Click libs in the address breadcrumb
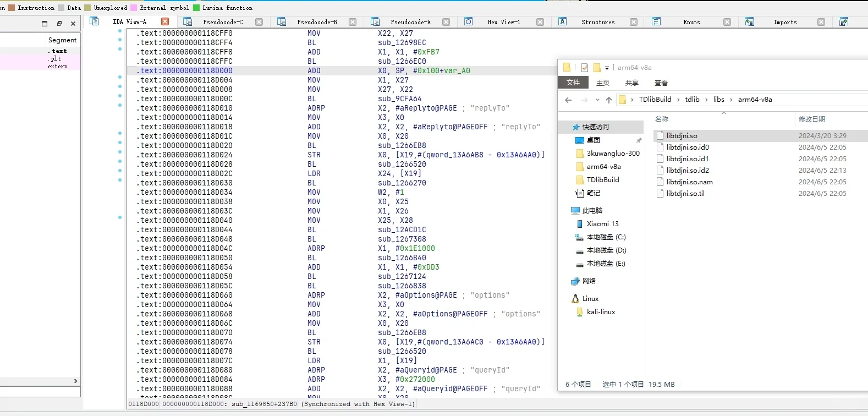The image size is (868, 416). tap(719, 100)
